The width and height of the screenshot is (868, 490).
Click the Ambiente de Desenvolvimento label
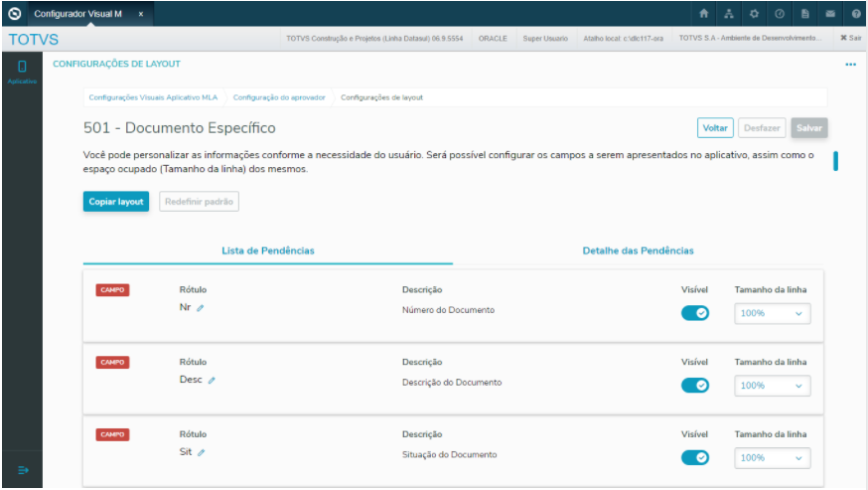(x=750, y=38)
